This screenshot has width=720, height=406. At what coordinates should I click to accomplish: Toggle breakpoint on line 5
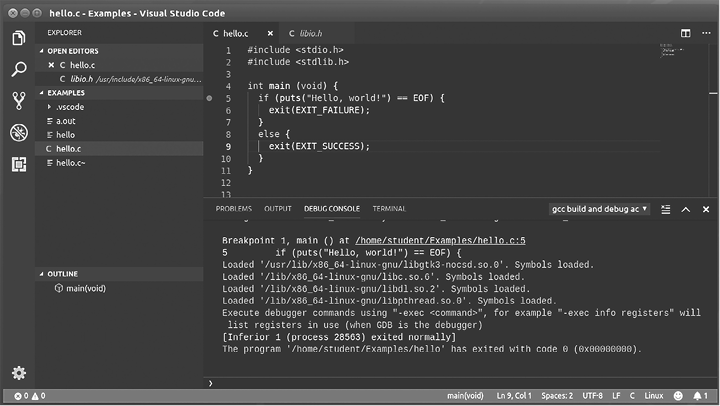coord(210,98)
